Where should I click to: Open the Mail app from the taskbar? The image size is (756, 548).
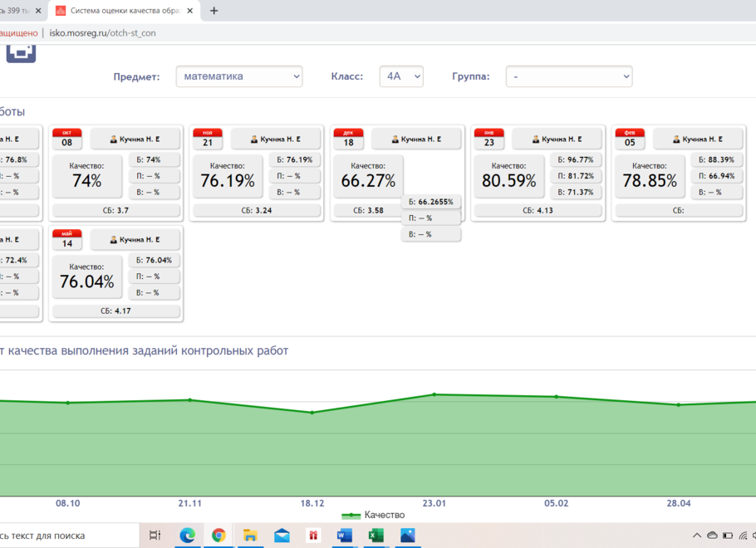click(282, 536)
